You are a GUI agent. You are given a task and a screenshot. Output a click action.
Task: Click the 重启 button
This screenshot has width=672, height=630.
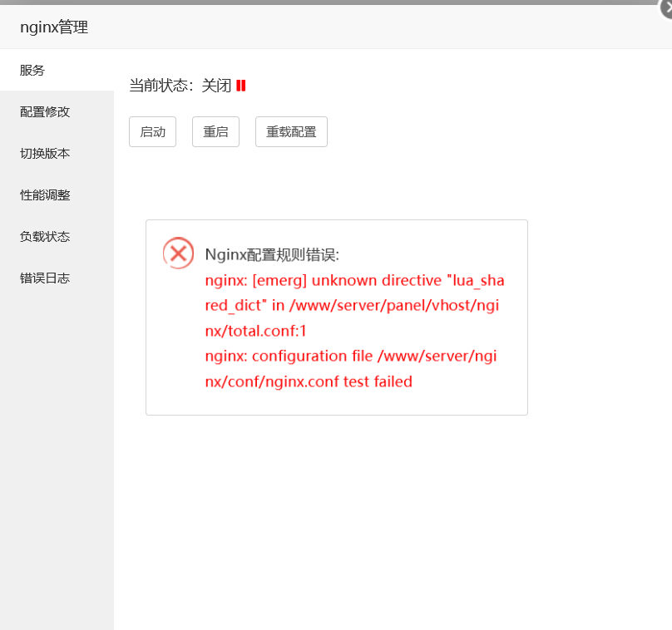(x=215, y=132)
